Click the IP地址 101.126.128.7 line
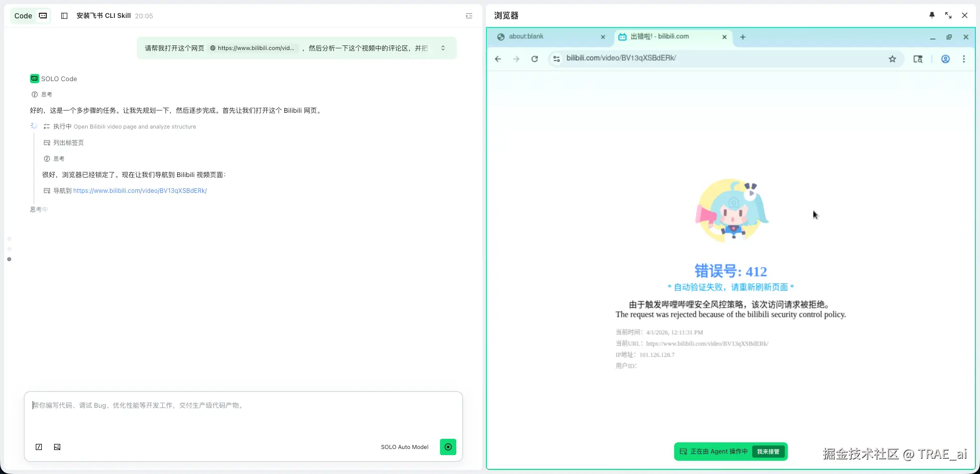 tap(645, 355)
